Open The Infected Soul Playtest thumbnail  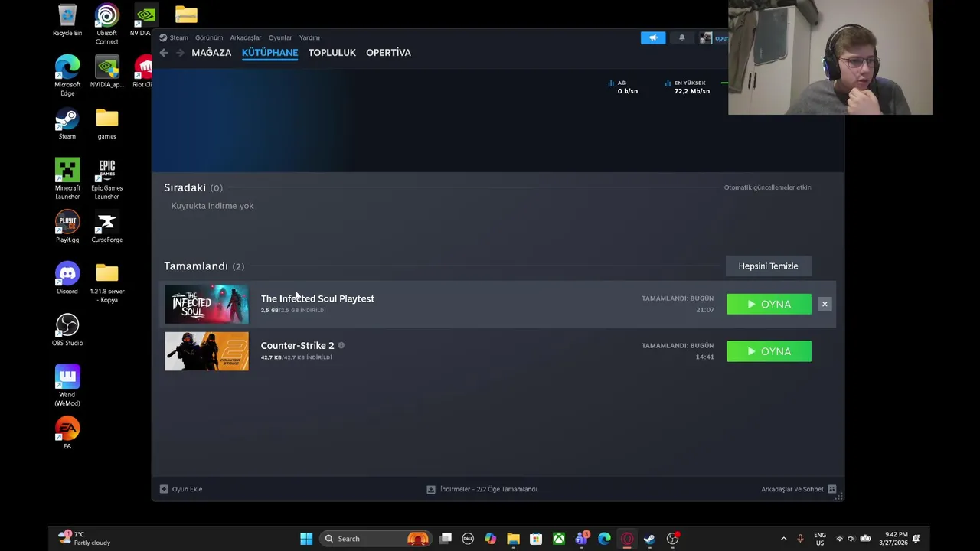point(207,305)
